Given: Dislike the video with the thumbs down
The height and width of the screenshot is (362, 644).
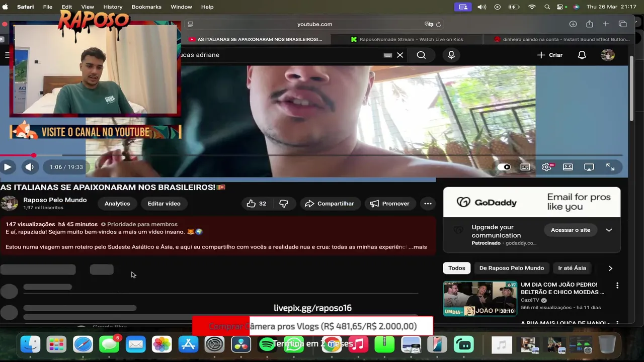Looking at the screenshot, I should point(284,204).
